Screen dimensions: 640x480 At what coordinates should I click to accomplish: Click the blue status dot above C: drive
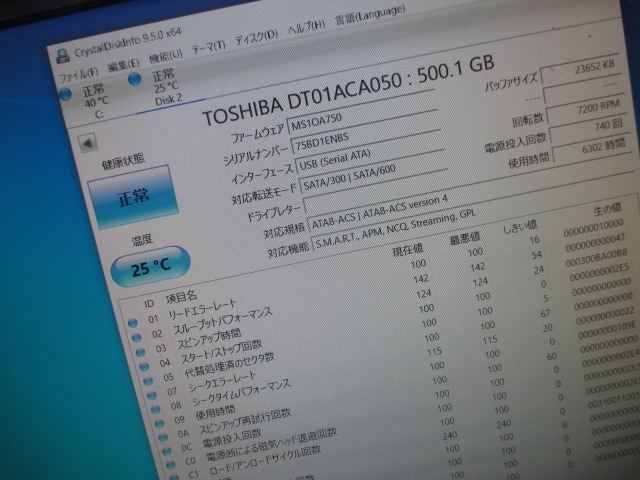tap(65, 94)
